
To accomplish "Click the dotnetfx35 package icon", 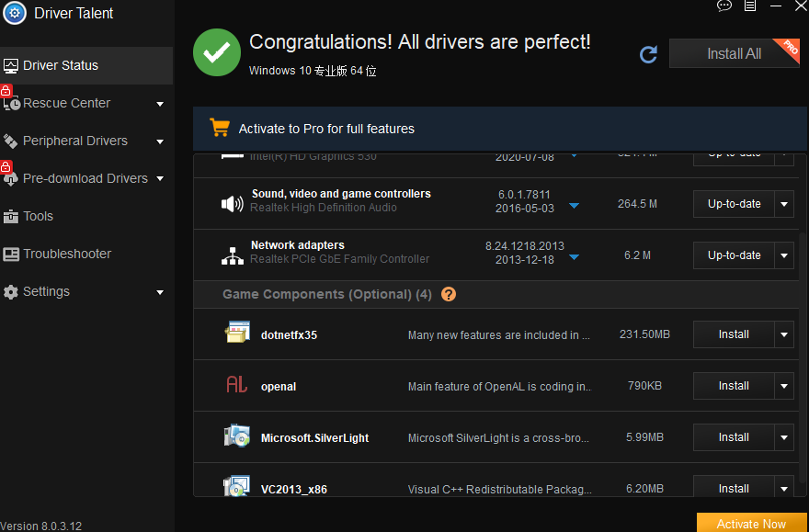I will click(237, 332).
